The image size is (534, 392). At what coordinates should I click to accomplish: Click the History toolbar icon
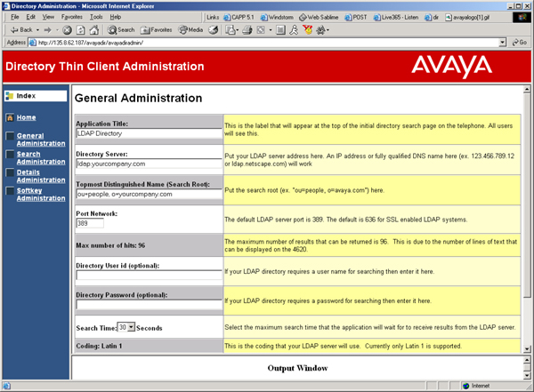(x=214, y=30)
